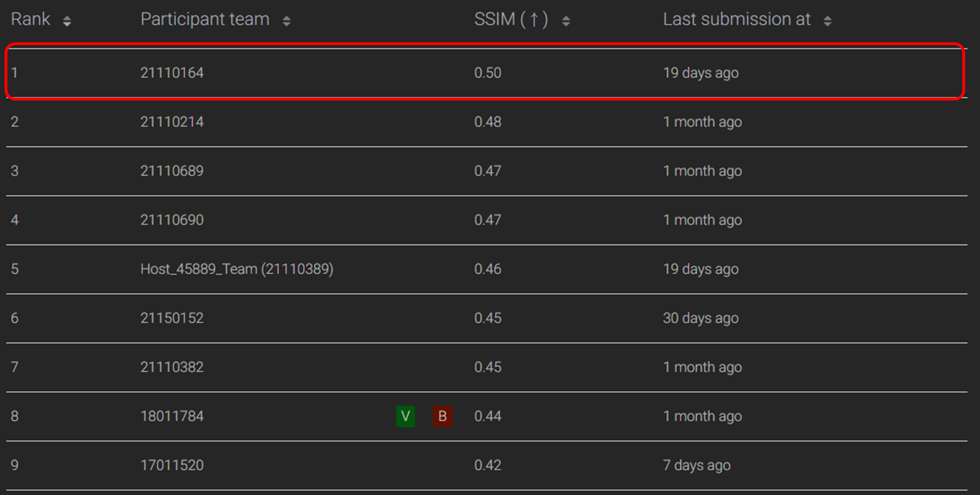
Task: Sort by Last submission at arrows
Action: tap(828, 21)
